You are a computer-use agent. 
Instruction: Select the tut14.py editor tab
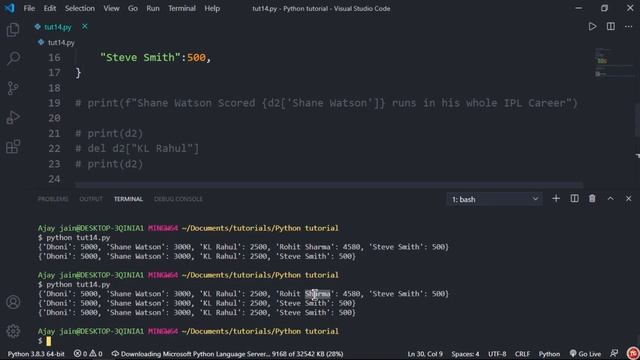pyautogui.click(x=58, y=27)
